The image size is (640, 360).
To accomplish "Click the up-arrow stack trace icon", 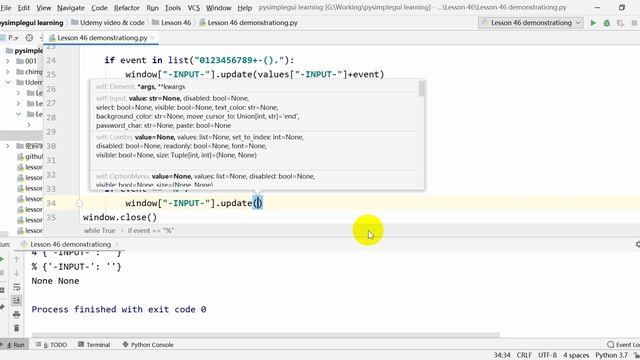I will pos(16,259).
